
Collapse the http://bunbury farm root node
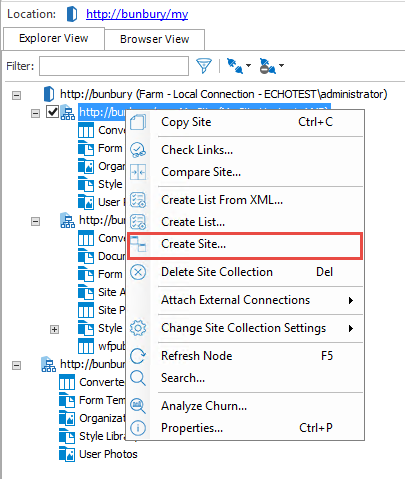[16, 95]
